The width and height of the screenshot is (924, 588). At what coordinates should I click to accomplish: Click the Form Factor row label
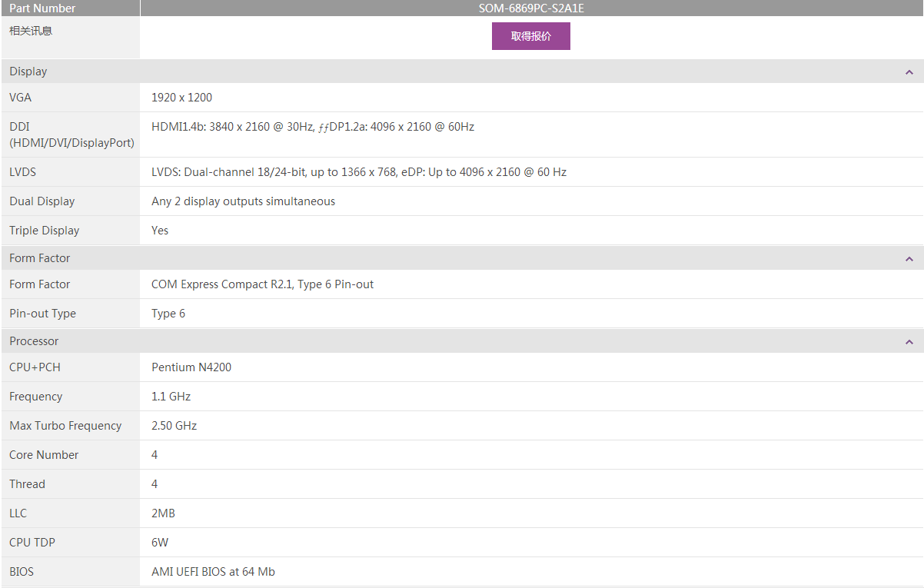pos(39,284)
